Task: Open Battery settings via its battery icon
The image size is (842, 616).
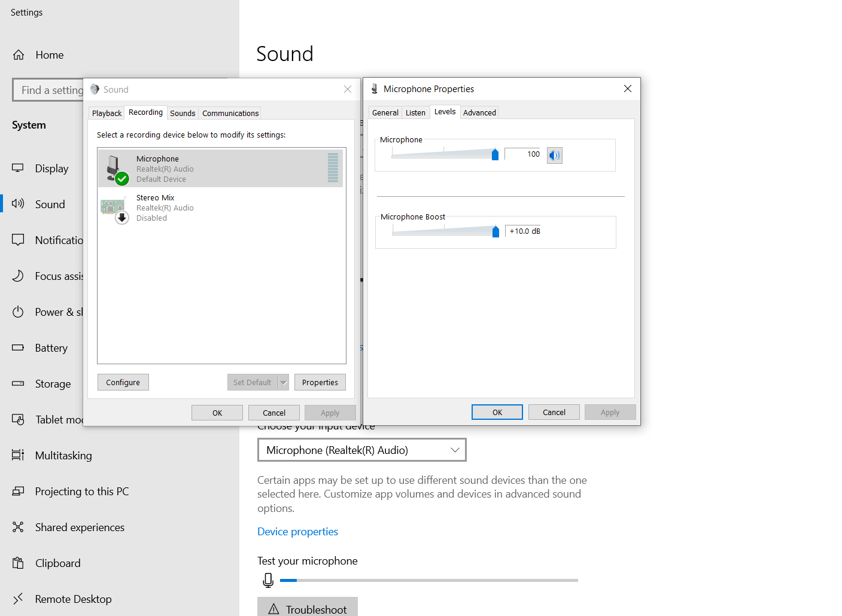Action: (18, 347)
